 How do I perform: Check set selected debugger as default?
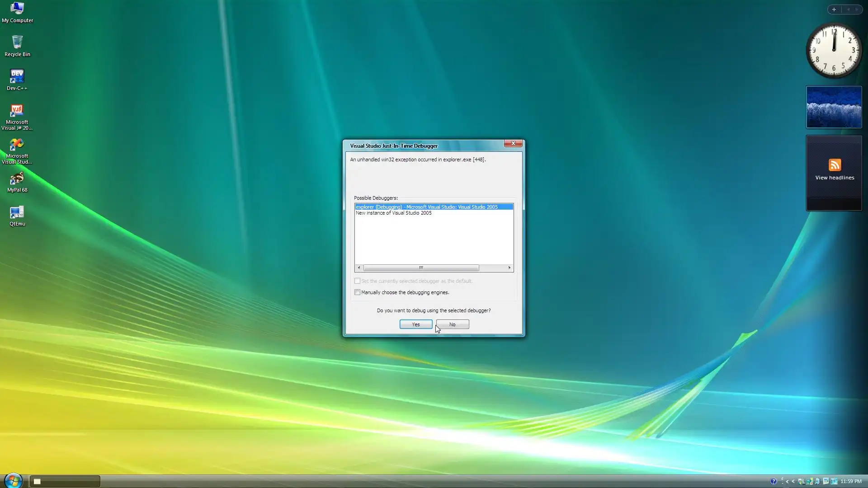tap(358, 281)
